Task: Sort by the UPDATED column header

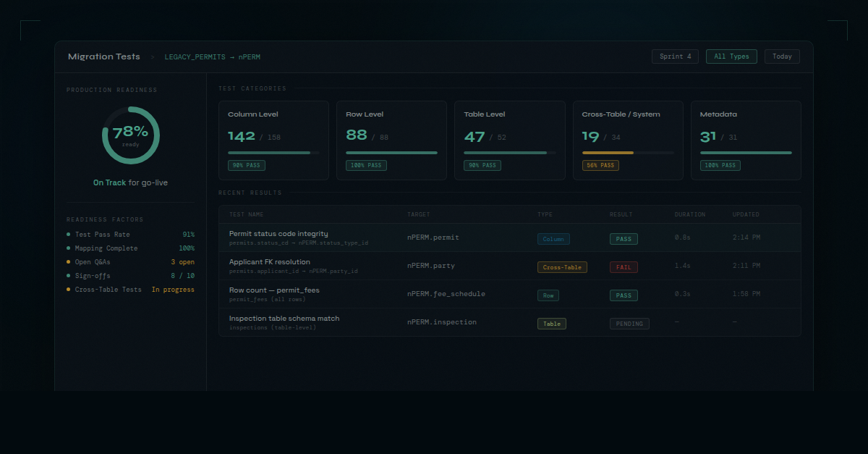Action: point(746,215)
